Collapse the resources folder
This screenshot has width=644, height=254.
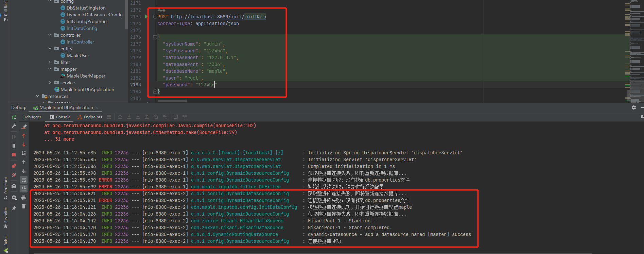[38, 96]
